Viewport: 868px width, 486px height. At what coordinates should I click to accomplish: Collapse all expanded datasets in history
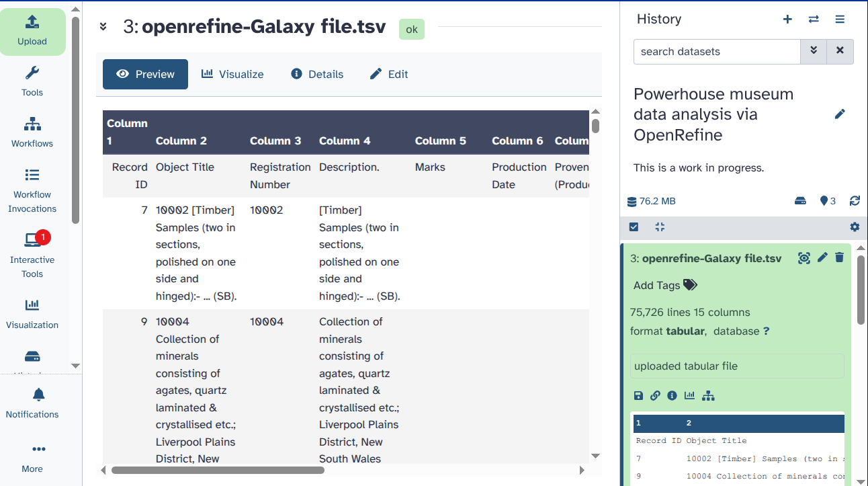tap(660, 227)
